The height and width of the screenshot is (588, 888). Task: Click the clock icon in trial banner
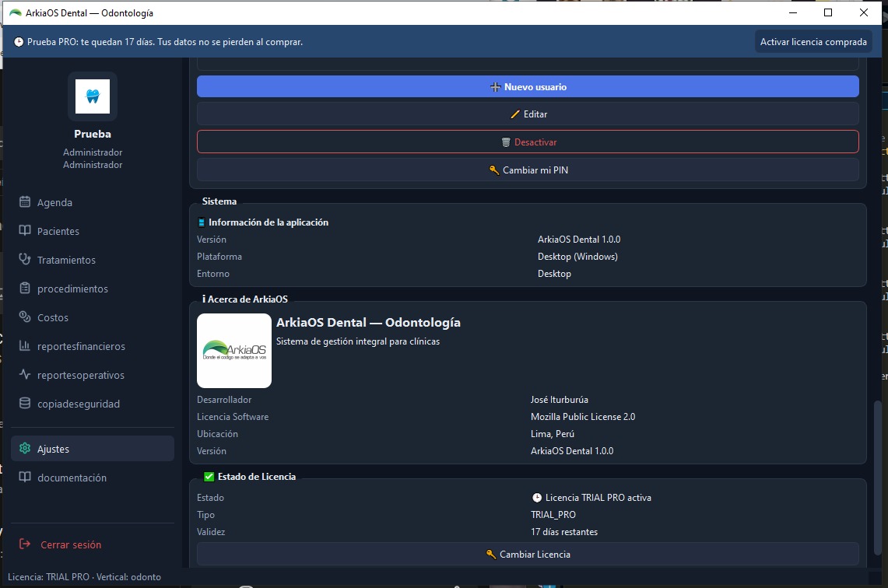point(19,42)
